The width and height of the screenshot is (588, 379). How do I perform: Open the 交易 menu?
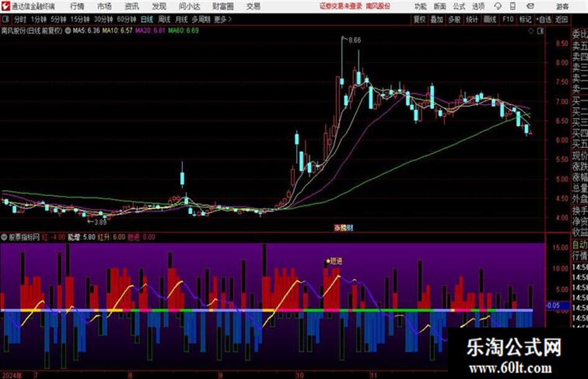coord(253,6)
